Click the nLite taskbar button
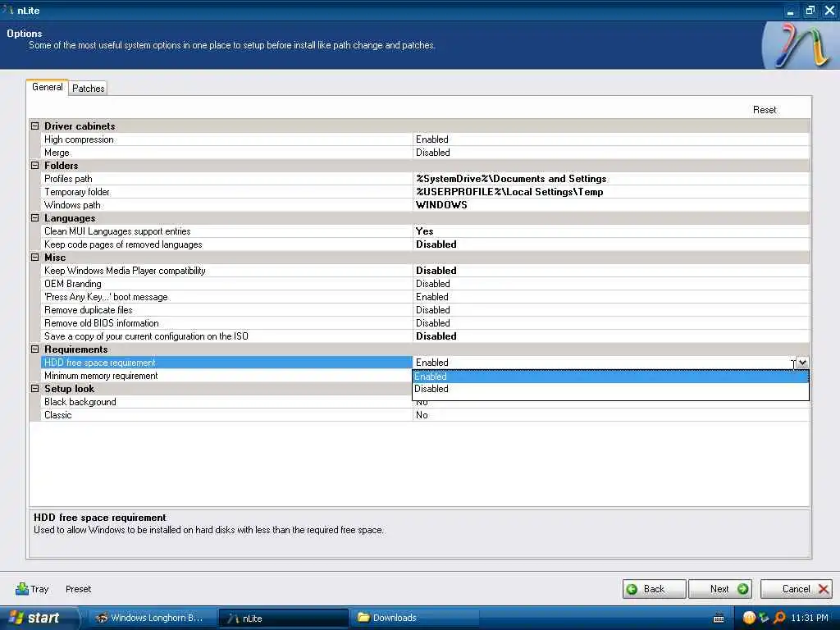840x630 pixels. (283, 619)
